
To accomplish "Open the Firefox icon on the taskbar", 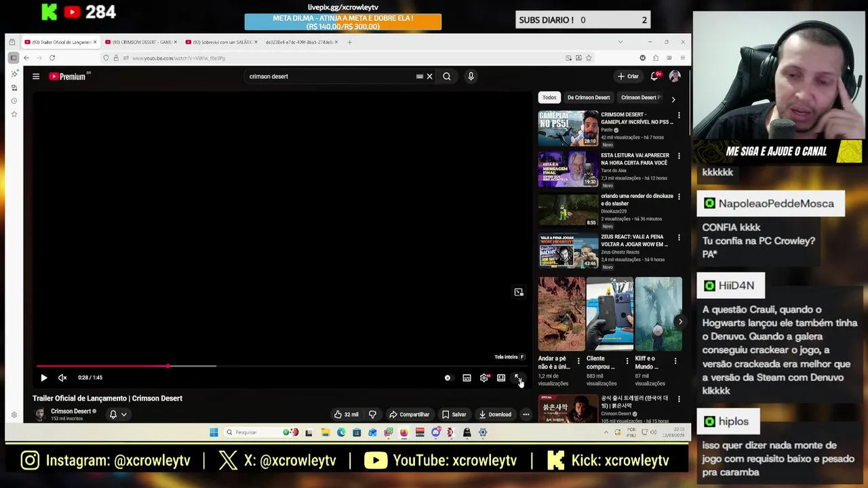I will (x=404, y=432).
